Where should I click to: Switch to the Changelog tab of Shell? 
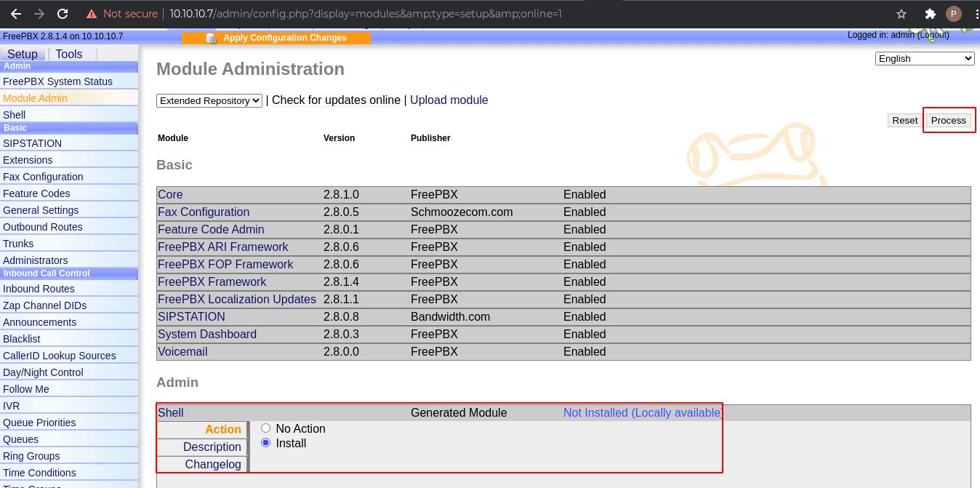pyautogui.click(x=202, y=464)
